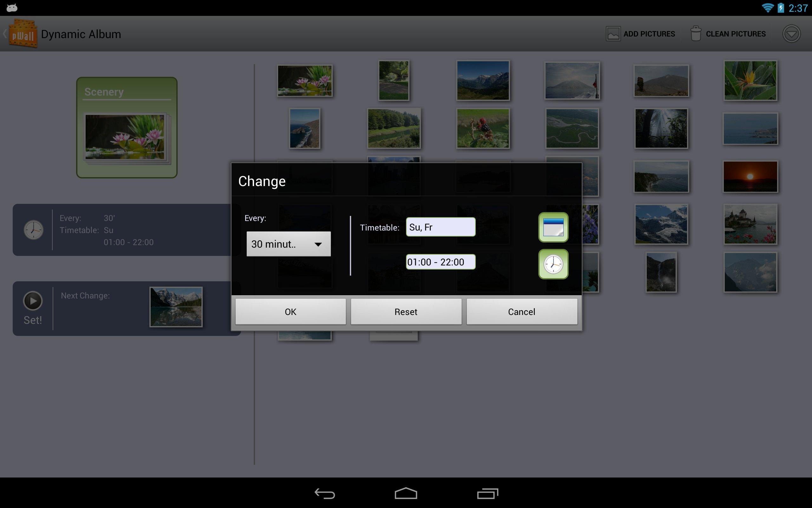Click the 'Dynamic Album' title text
Image resolution: width=812 pixels, height=508 pixels.
[81, 34]
